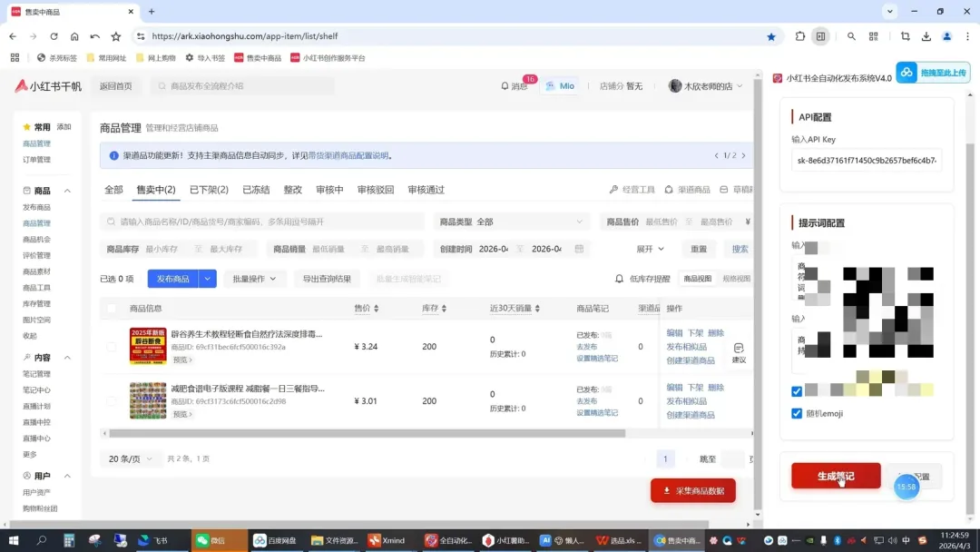980x552 pixels.
Task: Open the 建议 suggestion icon
Action: [x=739, y=352]
